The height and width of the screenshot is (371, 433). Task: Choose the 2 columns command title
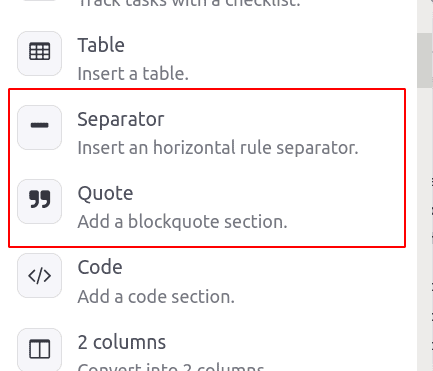pyautogui.click(x=122, y=342)
